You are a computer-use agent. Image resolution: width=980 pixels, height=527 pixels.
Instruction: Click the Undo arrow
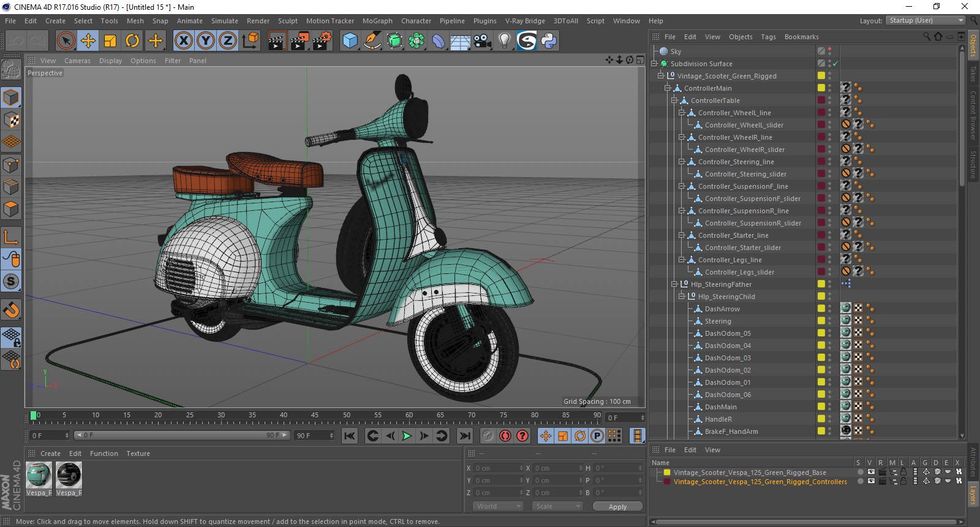point(16,41)
